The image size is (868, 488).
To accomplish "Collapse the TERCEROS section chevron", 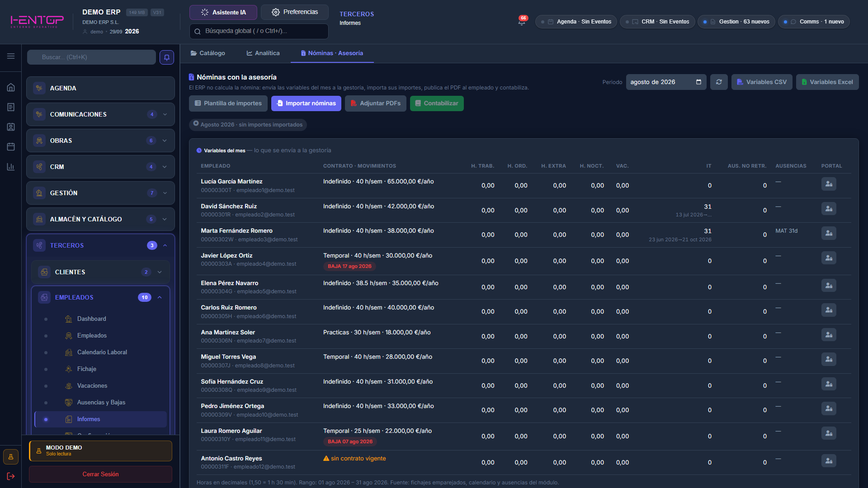I will (165, 245).
